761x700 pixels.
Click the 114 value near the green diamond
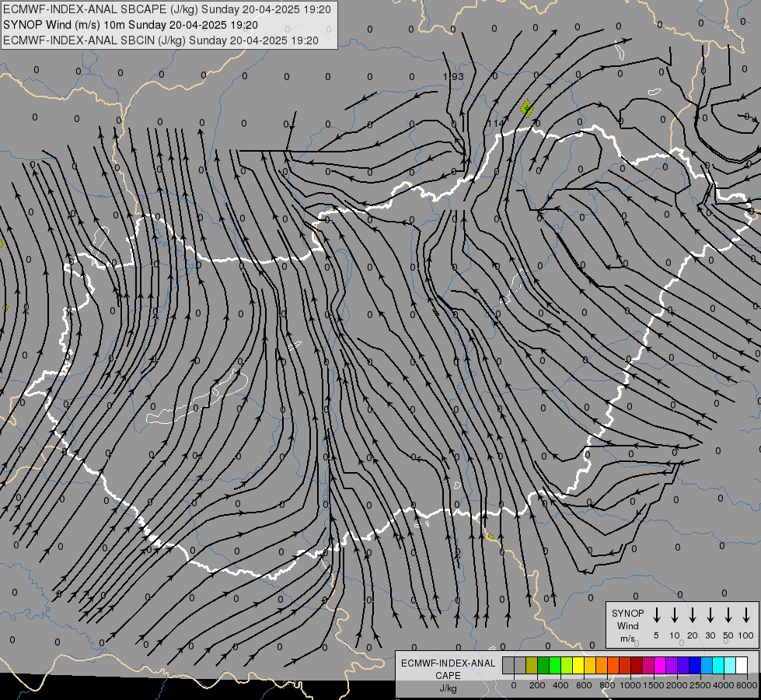tap(496, 124)
